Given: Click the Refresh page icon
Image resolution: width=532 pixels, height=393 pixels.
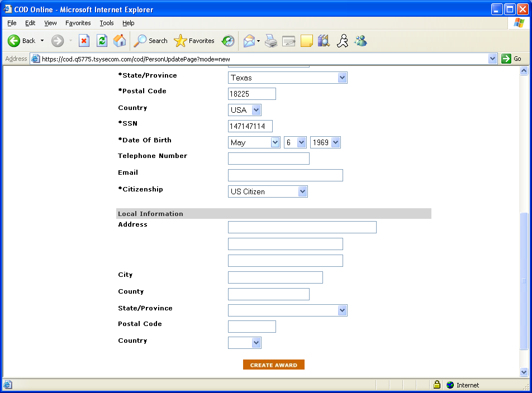Looking at the screenshot, I should point(102,41).
